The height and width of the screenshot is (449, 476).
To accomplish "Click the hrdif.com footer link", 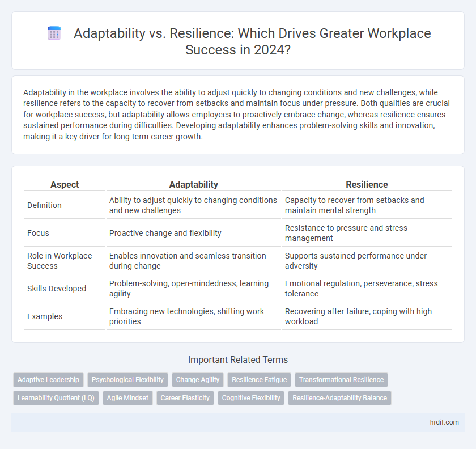I will [444, 422].
